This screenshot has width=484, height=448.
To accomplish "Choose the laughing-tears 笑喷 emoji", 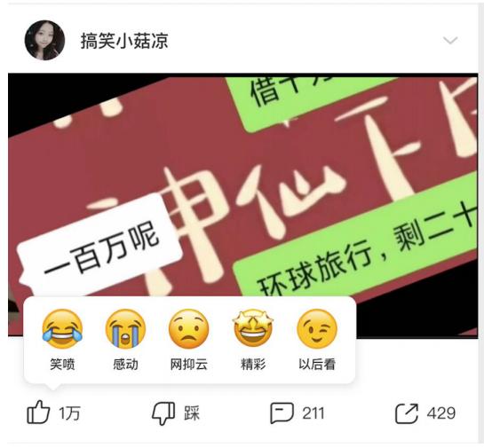I will (x=62, y=329).
